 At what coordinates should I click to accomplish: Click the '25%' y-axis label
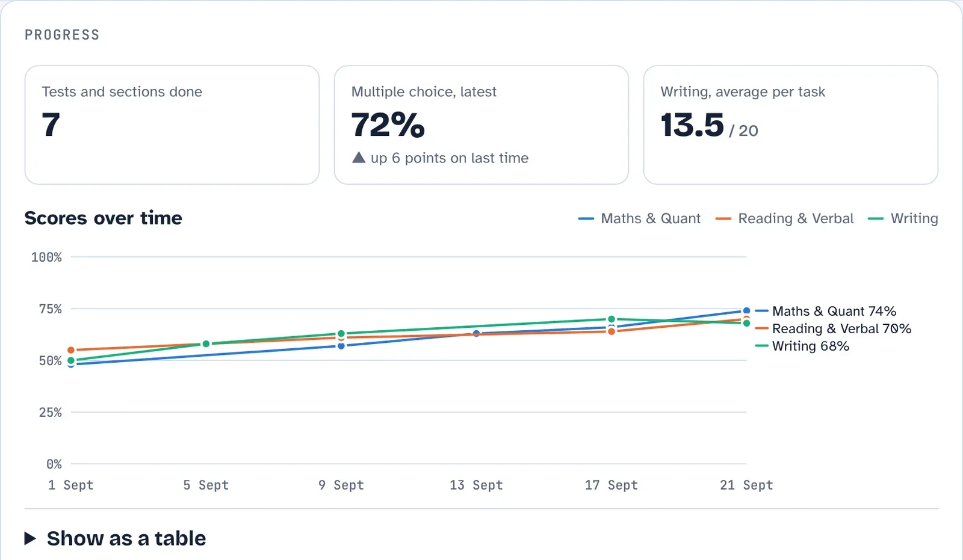pyautogui.click(x=51, y=413)
